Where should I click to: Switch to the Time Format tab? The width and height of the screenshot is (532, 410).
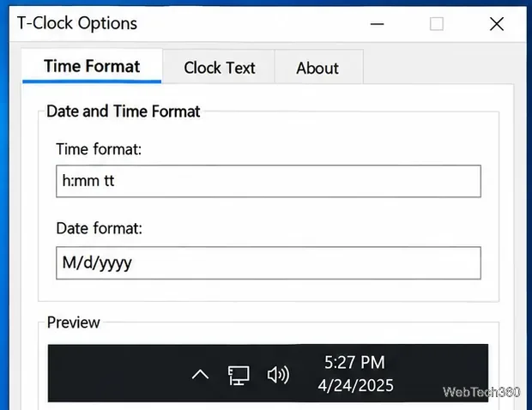click(92, 66)
